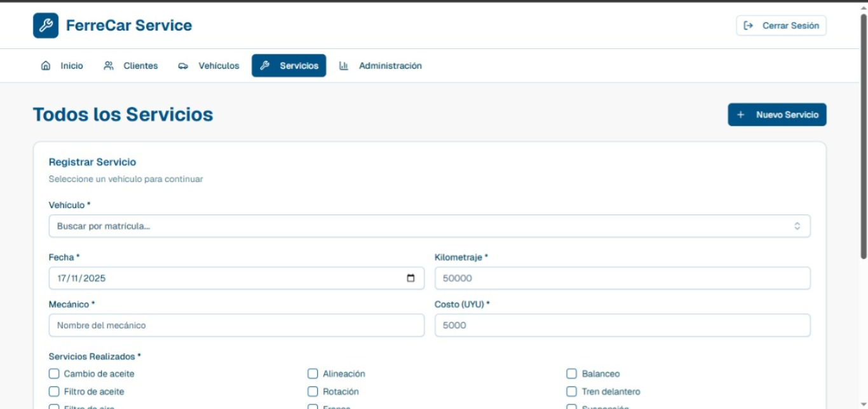Viewport: 868px width, 409px height.
Task: Open the calendar picker in Fecha field
Action: point(410,278)
